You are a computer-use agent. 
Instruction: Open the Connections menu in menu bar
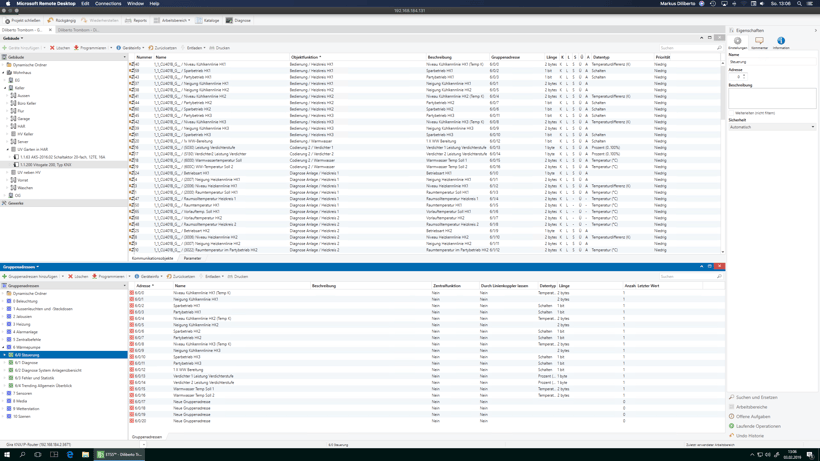point(108,3)
